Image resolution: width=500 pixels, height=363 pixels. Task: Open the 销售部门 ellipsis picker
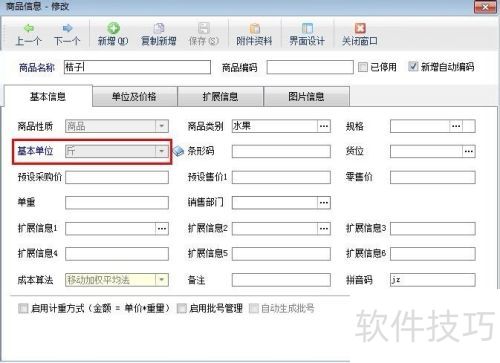pos(324,203)
